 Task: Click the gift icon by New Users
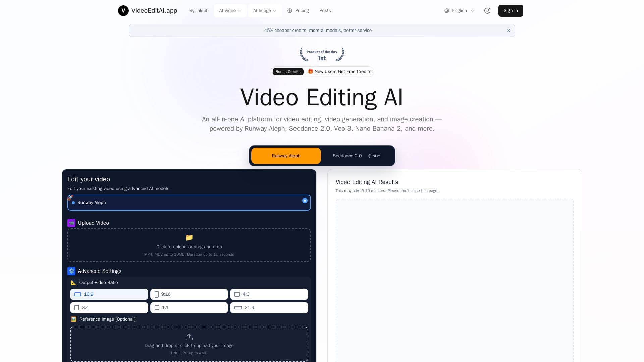tap(310, 71)
